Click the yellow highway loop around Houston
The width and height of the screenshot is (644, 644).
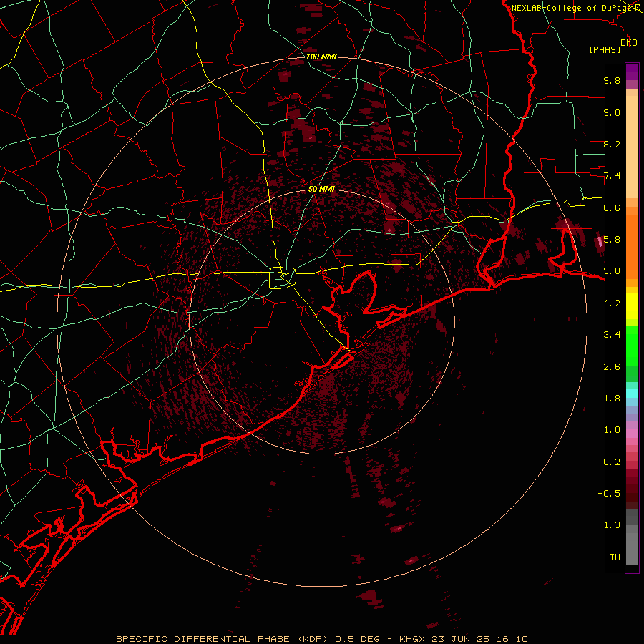coord(283,278)
